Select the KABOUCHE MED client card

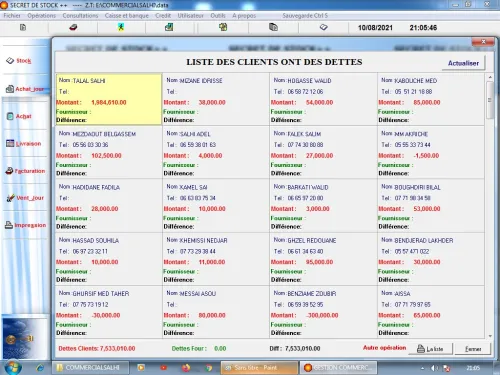click(x=431, y=99)
